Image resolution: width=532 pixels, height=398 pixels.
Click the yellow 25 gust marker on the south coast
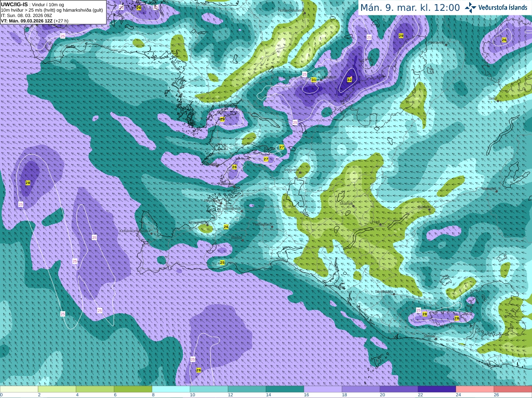[222, 263]
